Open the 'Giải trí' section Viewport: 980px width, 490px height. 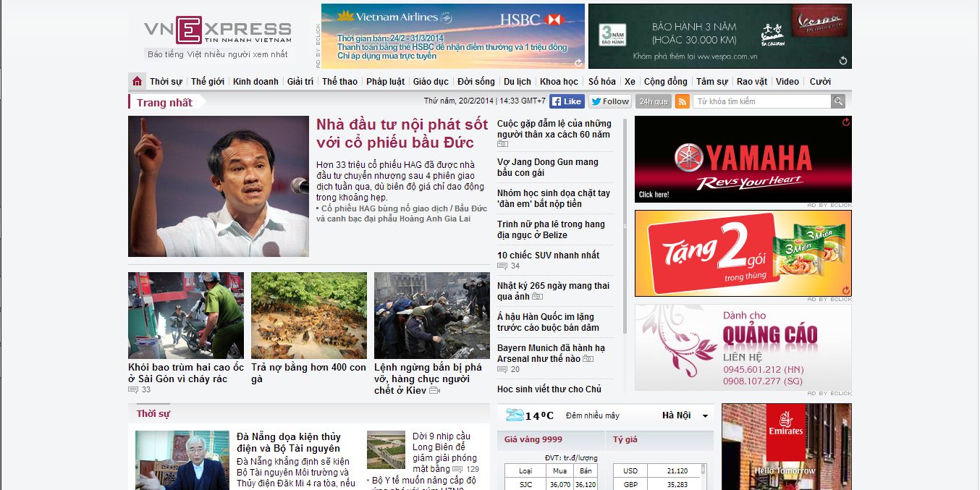pyautogui.click(x=300, y=81)
